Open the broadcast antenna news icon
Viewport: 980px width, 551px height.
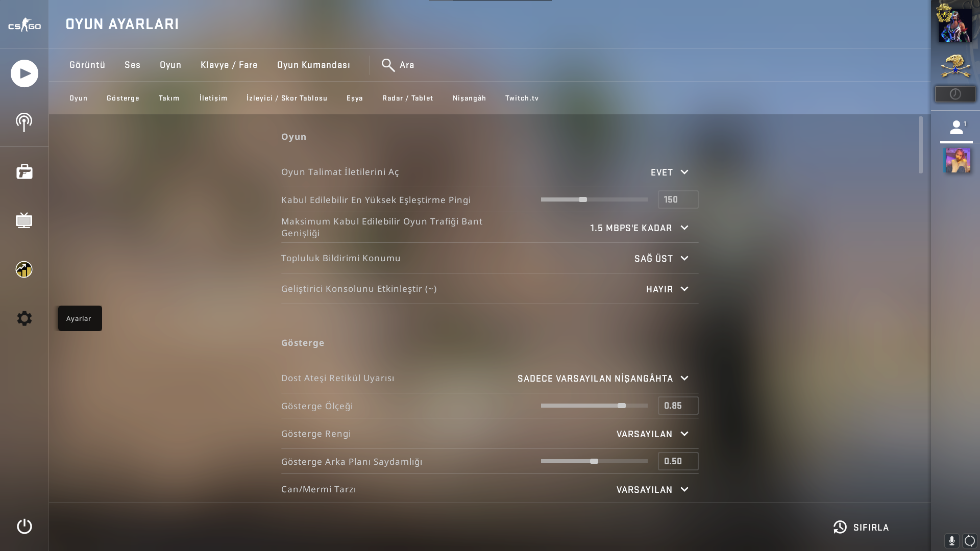(x=24, y=122)
